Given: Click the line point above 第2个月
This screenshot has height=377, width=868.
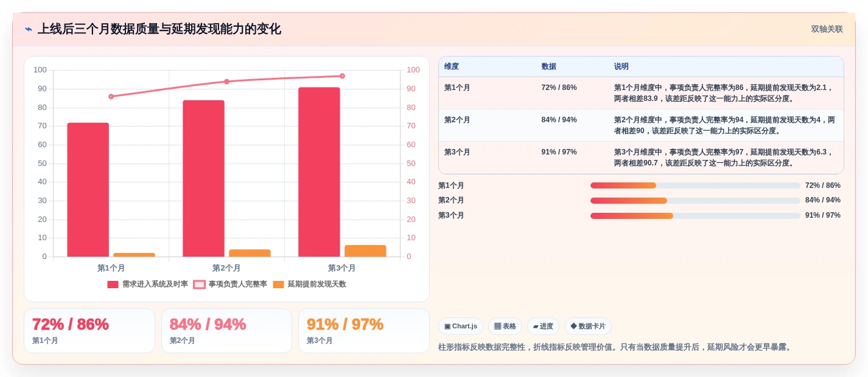Looking at the screenshot, I should coord(226,81).
